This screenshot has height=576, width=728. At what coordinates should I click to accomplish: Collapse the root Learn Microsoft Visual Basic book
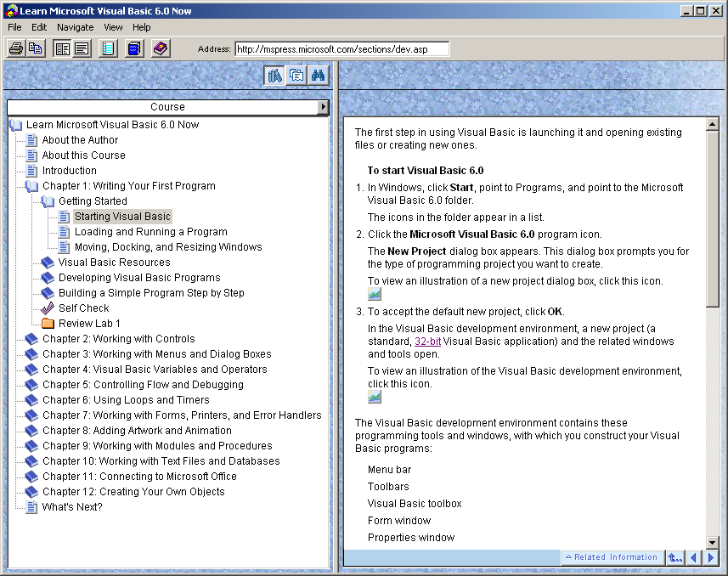point(16,125)
